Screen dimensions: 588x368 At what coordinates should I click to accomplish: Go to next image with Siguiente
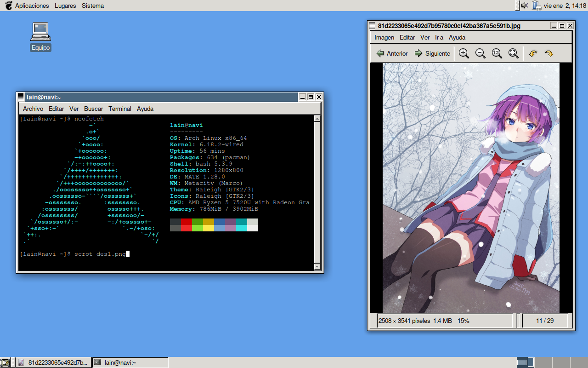(432, 53)
